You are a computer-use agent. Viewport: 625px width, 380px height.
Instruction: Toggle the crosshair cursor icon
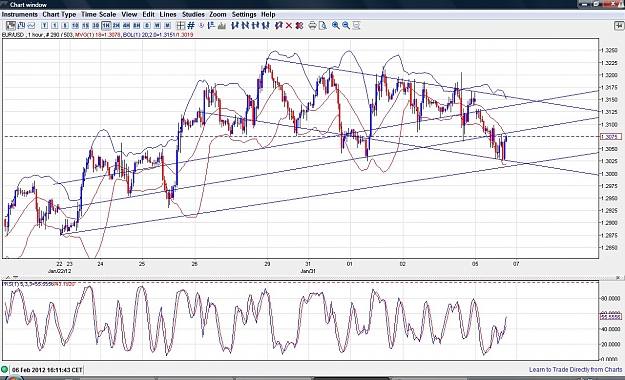tap(181, 26)
